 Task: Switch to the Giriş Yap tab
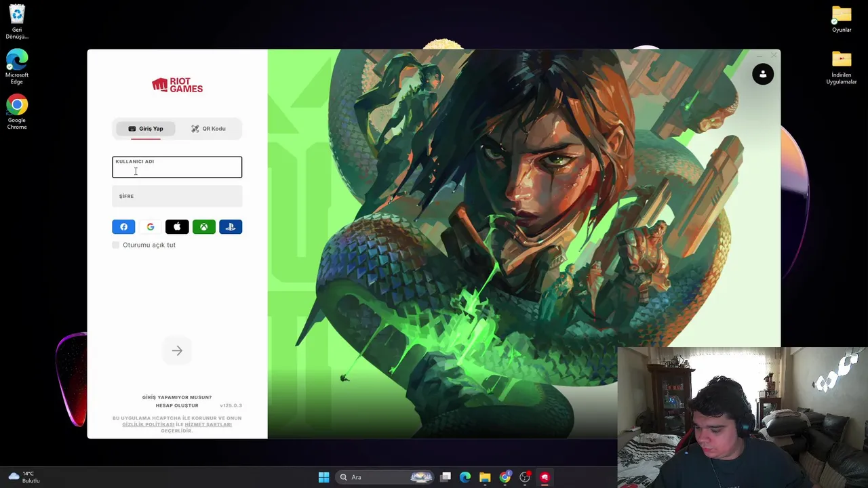click(146, 129)
